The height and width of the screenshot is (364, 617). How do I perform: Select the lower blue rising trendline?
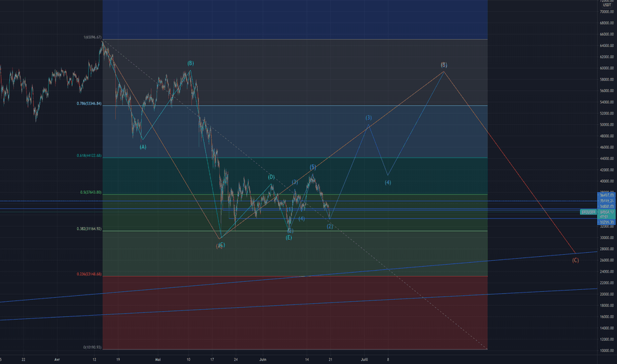299,304
